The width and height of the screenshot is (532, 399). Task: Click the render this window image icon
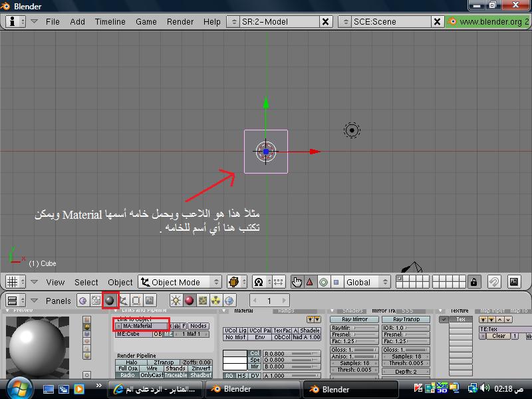click(514, 282)
